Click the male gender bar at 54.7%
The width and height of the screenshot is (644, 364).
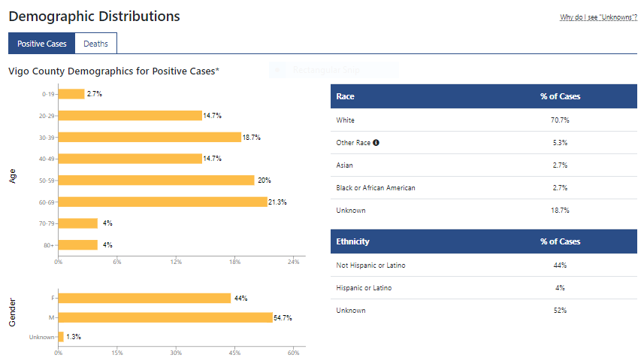tap(165, 317)
